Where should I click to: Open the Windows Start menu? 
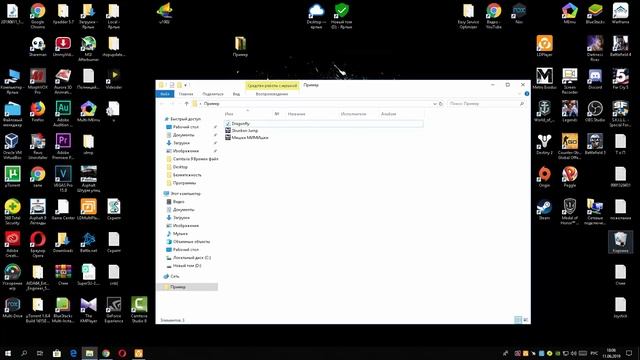click(8, 353)
